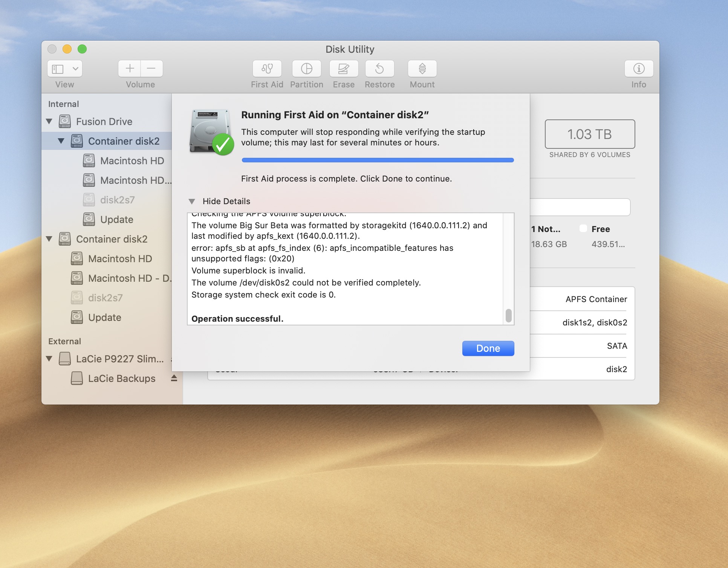
Task: Click the Restore toolbar icon
Action: point(379,69)
